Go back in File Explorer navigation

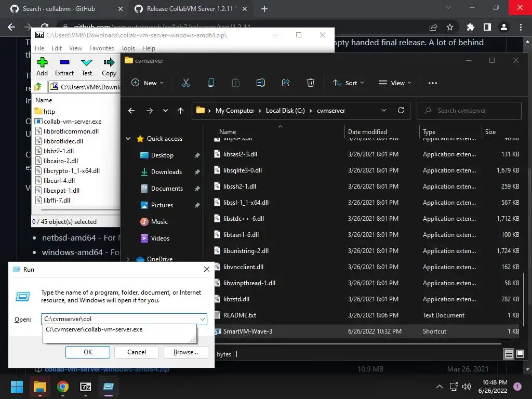131,111
